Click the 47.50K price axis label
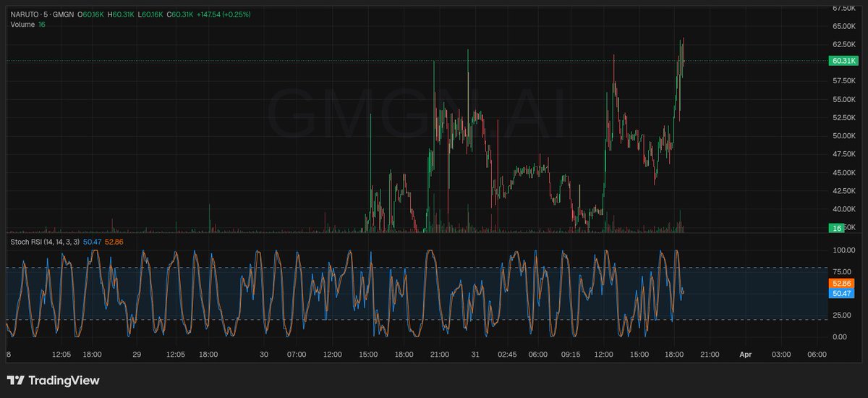This screenshot has height=398, width=868. coord(844,154)
